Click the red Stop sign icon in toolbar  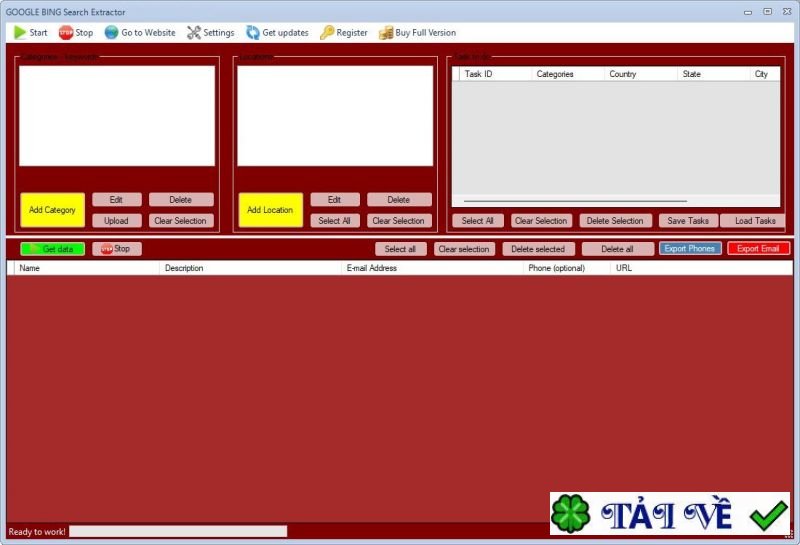pyautogui.click(x=66, y=33)
